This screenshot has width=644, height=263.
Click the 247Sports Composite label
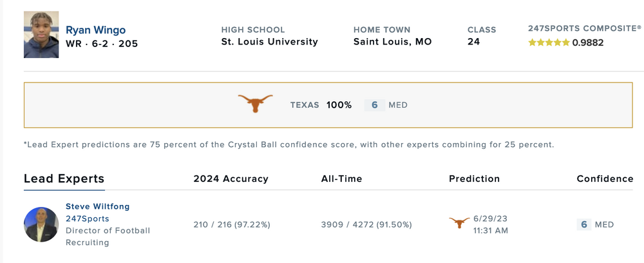[x=584, y=28]
